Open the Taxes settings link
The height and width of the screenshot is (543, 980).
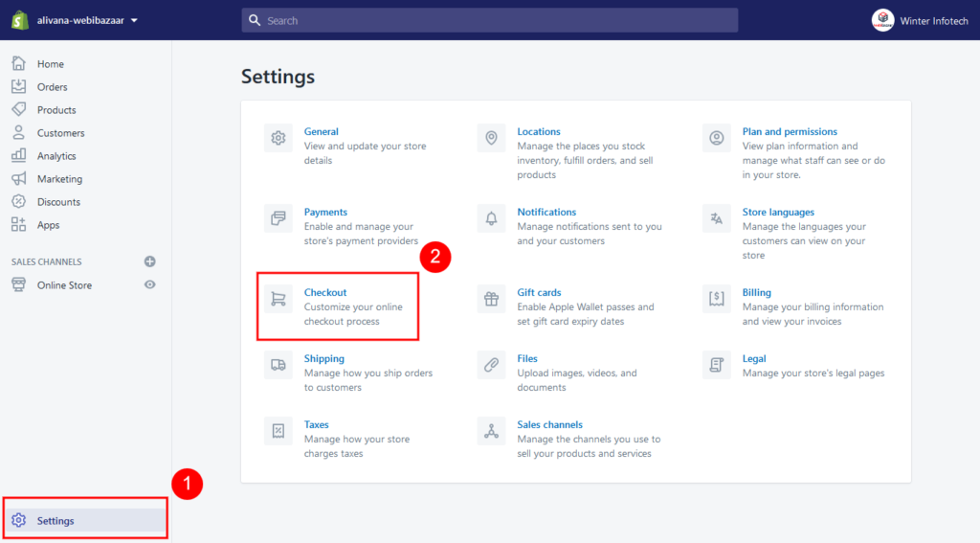coord(317,424)
